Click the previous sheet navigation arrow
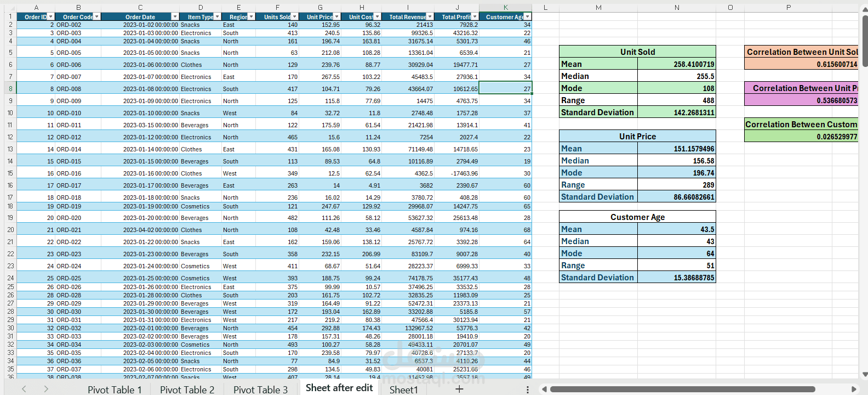Screen dimensions: 868x395 [x=24, y=389]
